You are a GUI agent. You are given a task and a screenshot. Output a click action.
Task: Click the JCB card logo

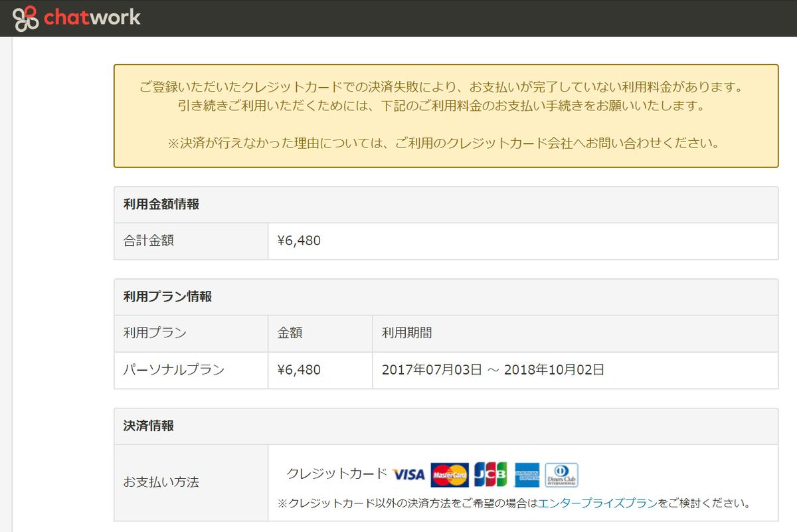490,475
